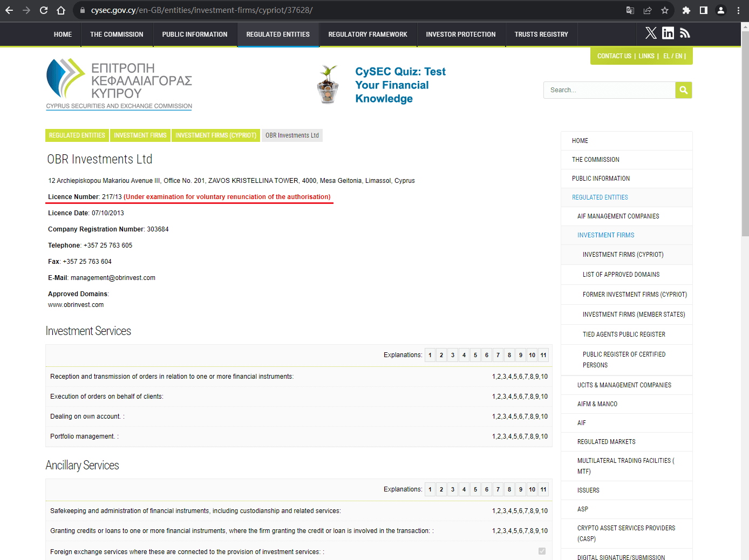Open HOME in right sidebar
749x560 pixels.
(x=627, y=141)
